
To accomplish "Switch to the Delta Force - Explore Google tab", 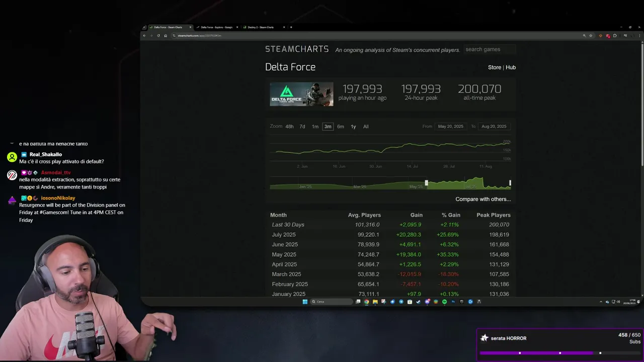I will pos(216,27).
